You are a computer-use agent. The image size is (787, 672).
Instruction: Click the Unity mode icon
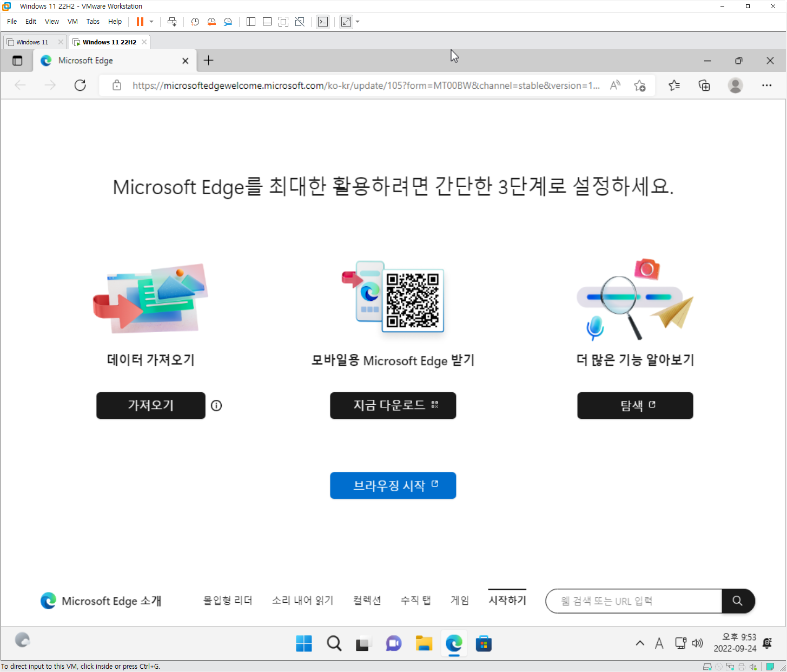(300, 22)
